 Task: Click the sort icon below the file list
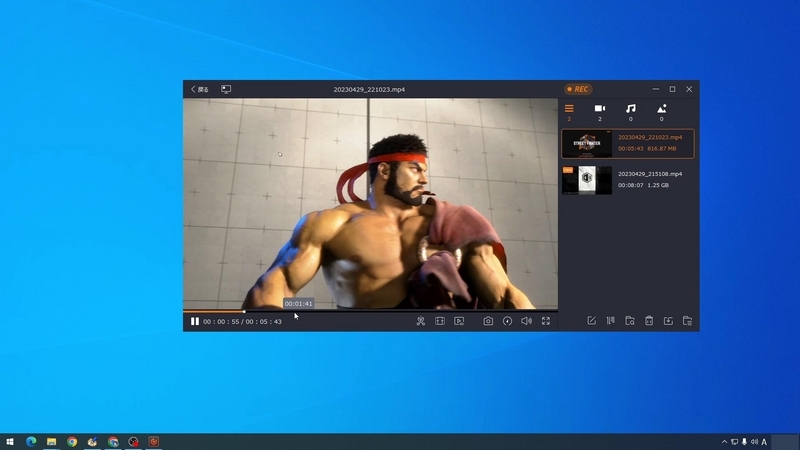[x=611, y=320]
